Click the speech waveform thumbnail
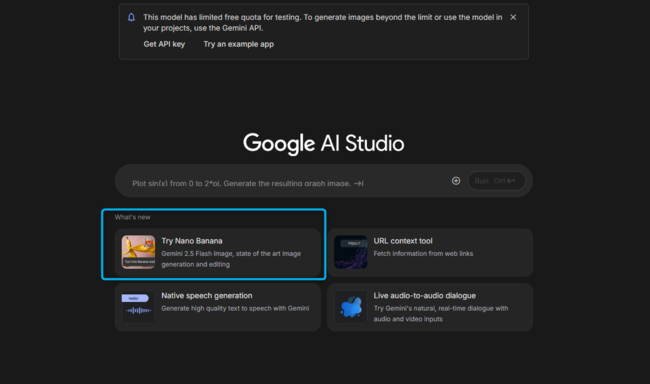 [x=138, y=307]
